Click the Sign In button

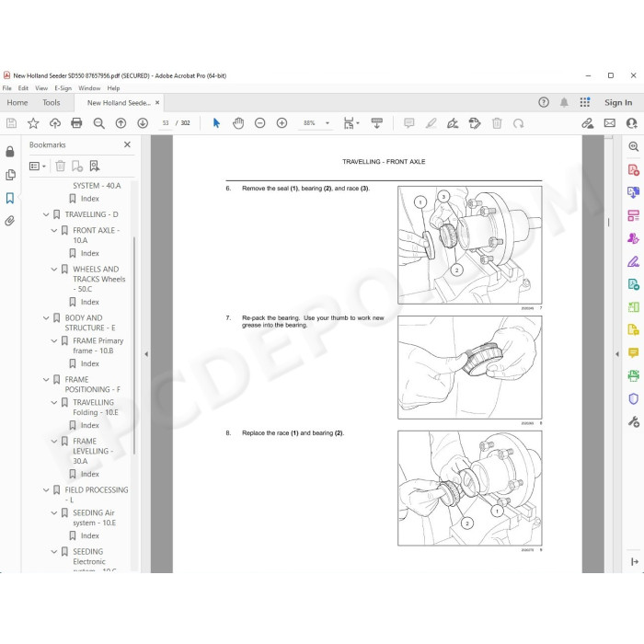pos(618,103)
